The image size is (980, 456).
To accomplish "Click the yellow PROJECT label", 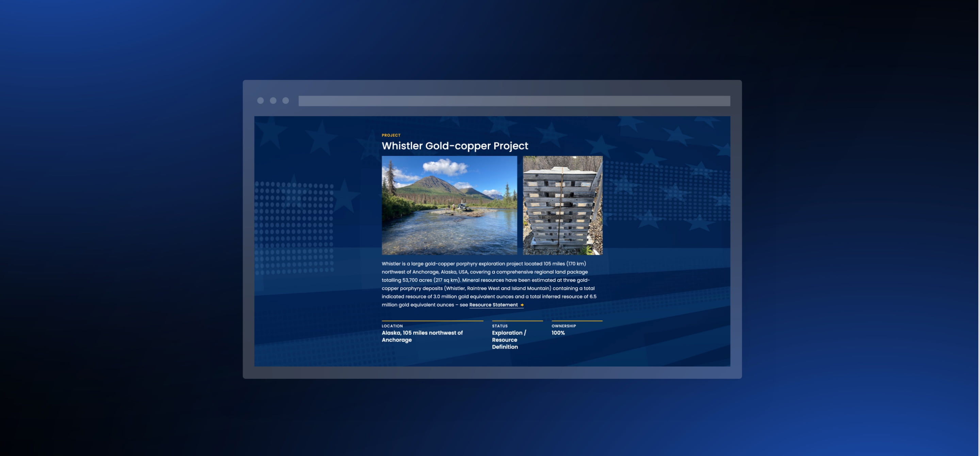I will point(391,135).
